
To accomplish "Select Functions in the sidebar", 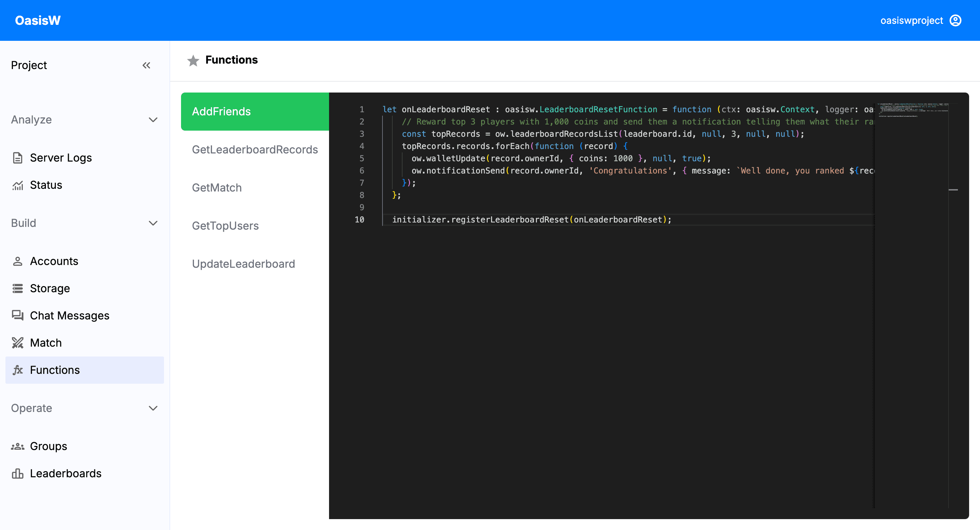I will point(84,370).
